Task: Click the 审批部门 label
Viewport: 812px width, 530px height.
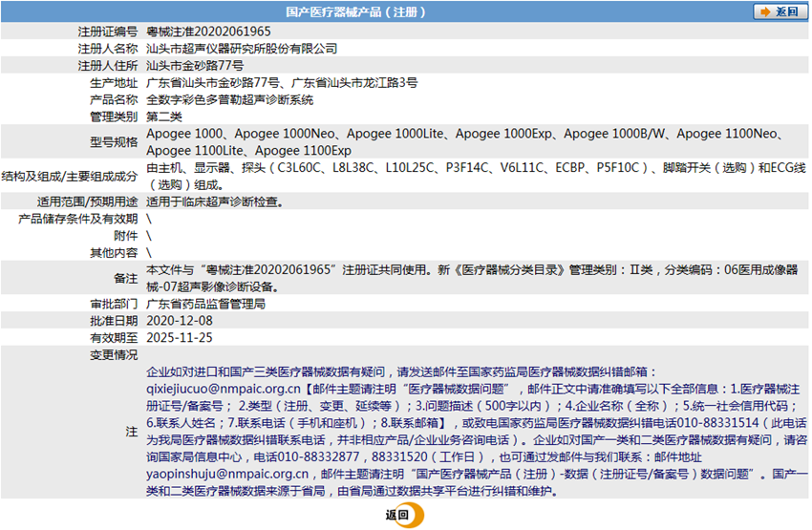Action: tap(114, 304)
